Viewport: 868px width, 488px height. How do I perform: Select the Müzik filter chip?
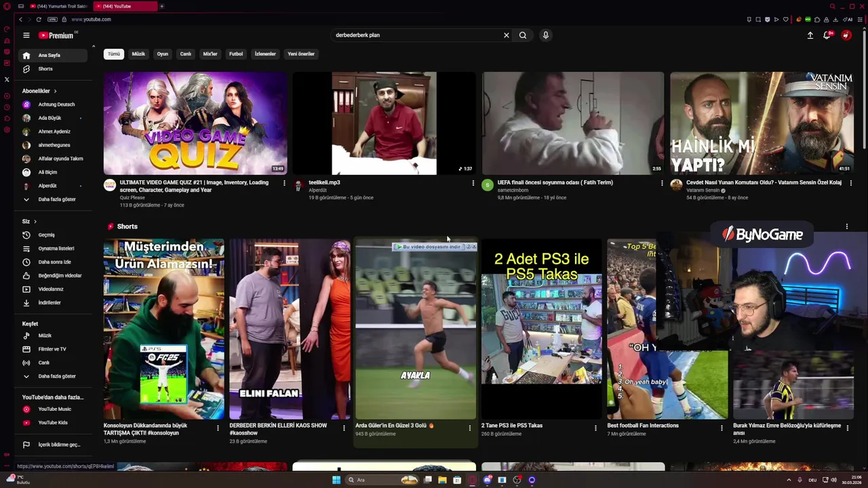pos(138,54)
